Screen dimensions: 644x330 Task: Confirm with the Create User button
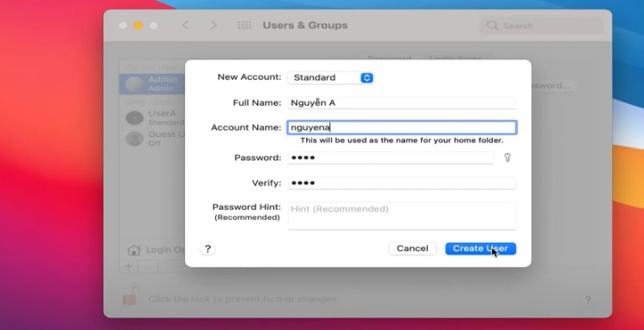(481, 249)
